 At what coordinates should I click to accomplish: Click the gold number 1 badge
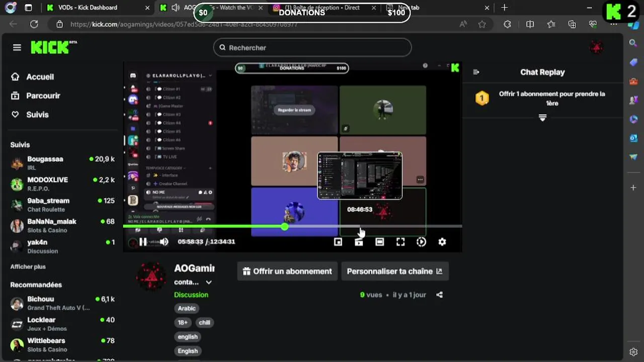click(482, 98)
